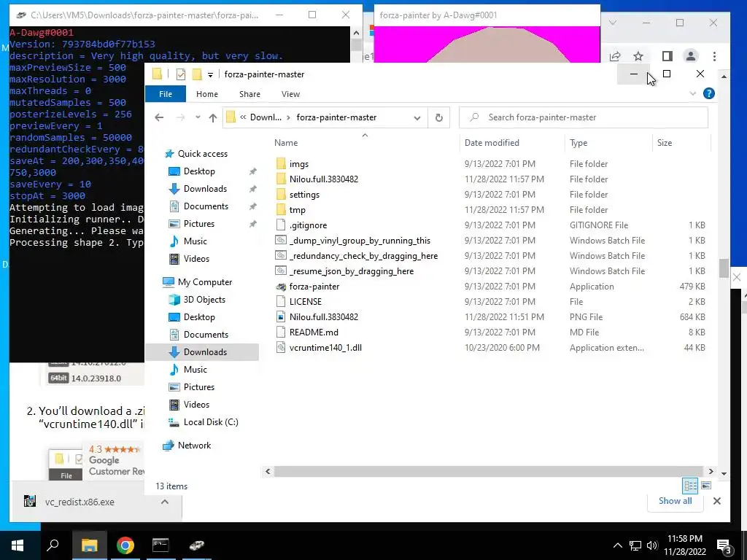Sort files by Name column header

286,142
